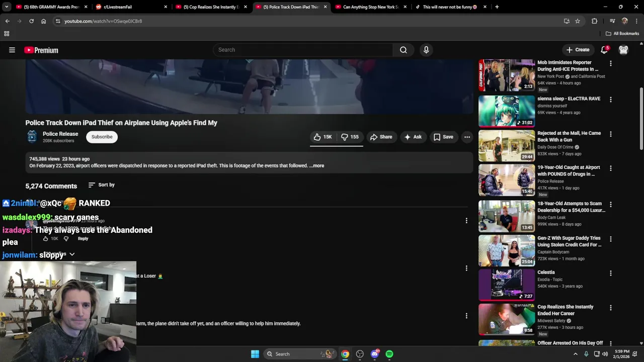Click the Create button
This screenshot has height=362, width=644.
pos(578,50)
